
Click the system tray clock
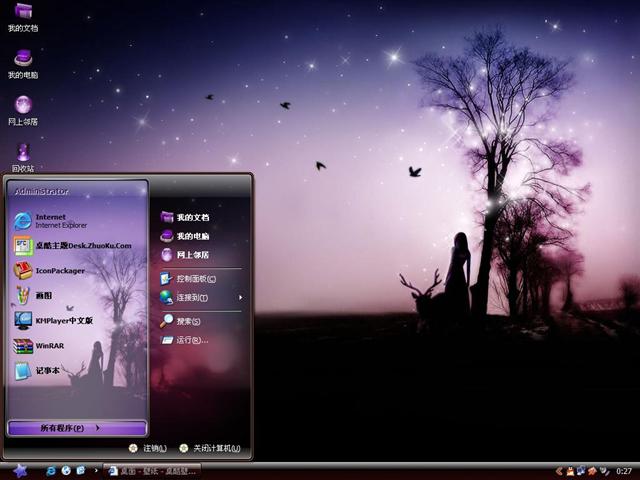tap(623, 470)
